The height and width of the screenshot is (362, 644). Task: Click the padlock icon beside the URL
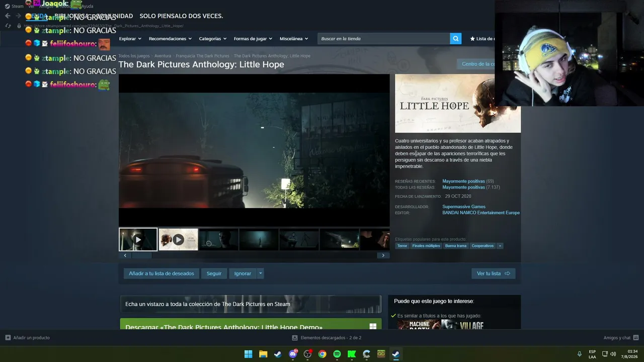(x=19, y=26)
